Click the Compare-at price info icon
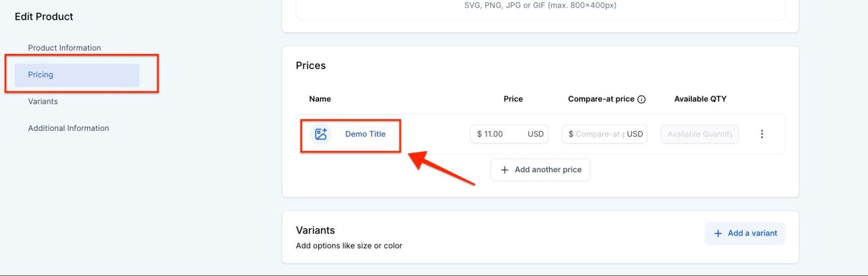Image resolution: width=868 pixels, height=276 pixels. [x=641, y=100]
